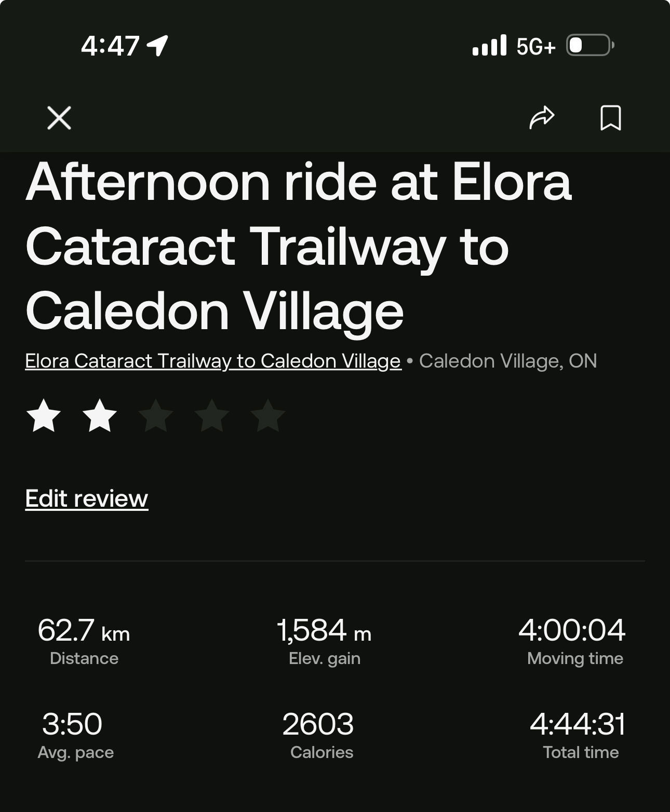670x812 pixels.
Task: Select the second rating star
Action: pos(100,415)
